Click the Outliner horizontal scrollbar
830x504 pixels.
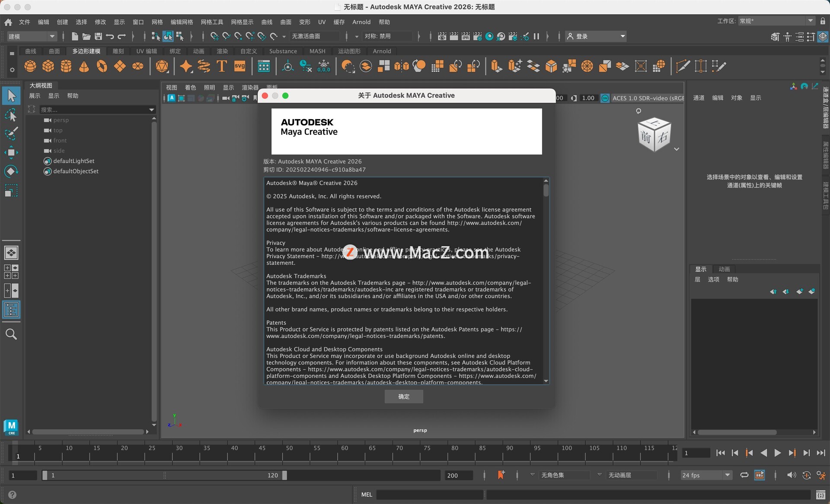tap(88, 431)
